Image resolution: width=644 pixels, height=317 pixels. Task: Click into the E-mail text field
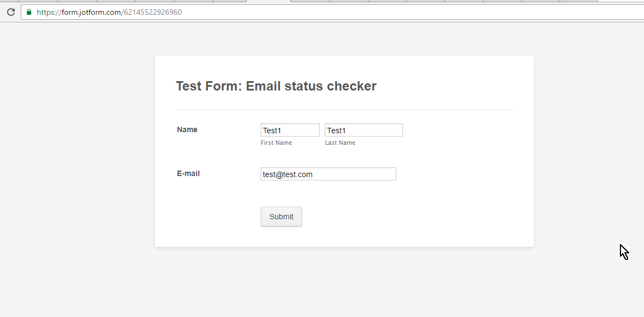click(x=328, y=174)
